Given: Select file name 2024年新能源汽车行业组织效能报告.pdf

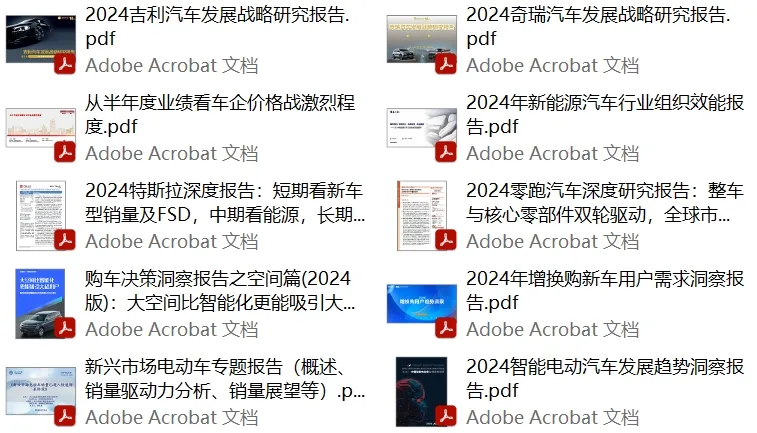Looking at the screenshot, I should coord(604,114).
